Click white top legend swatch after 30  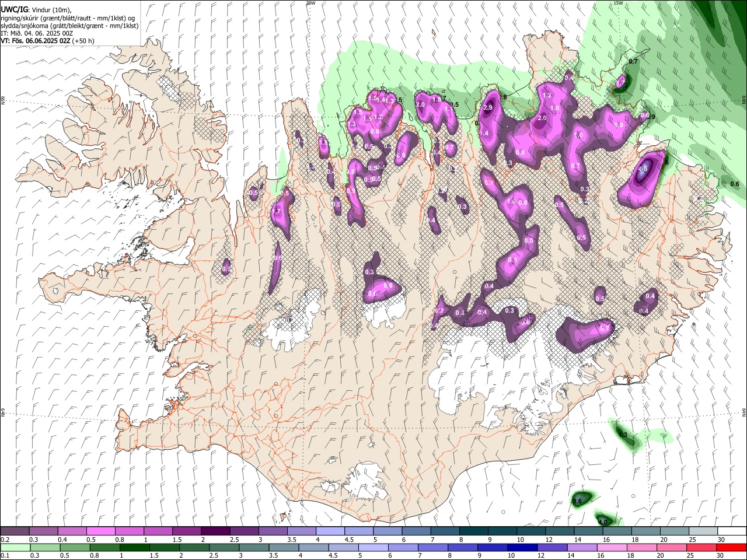pos(731,531)
